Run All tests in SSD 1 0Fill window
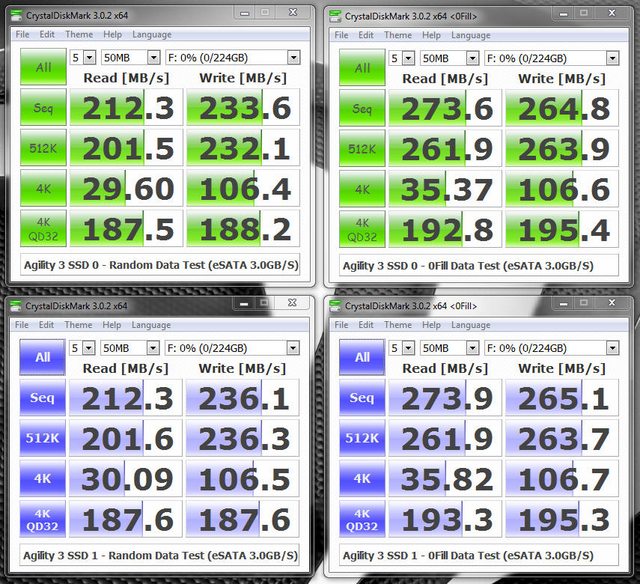The image size is (640, 584). click(362, 357)
